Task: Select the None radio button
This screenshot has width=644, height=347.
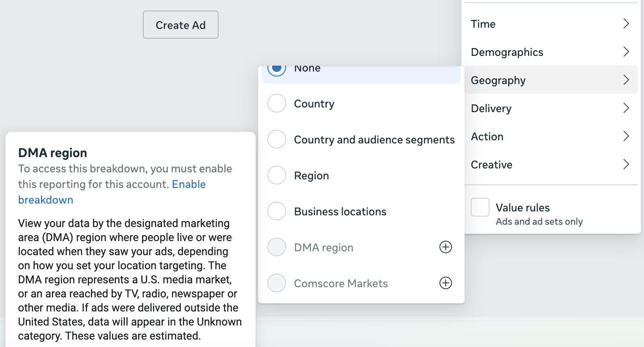Action: (x=277, y=69)
